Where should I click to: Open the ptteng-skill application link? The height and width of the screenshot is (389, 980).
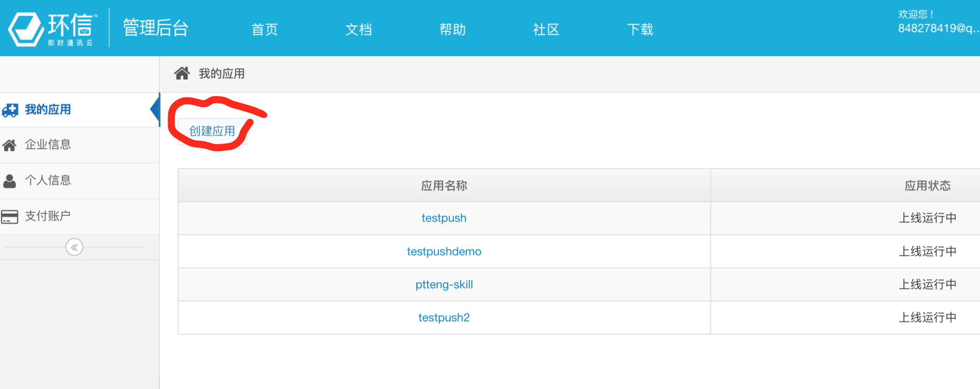tap(444, 284)
